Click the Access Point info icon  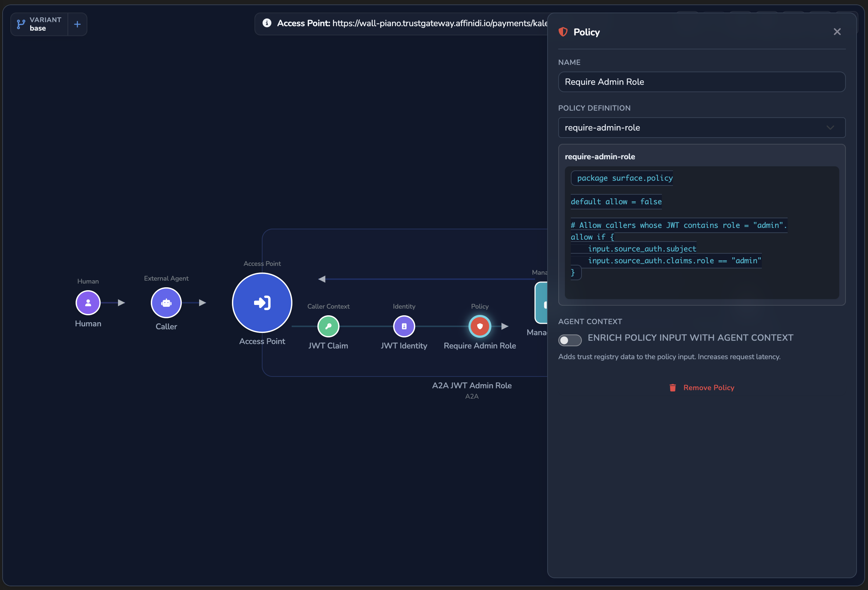click(x=267, y=23)
